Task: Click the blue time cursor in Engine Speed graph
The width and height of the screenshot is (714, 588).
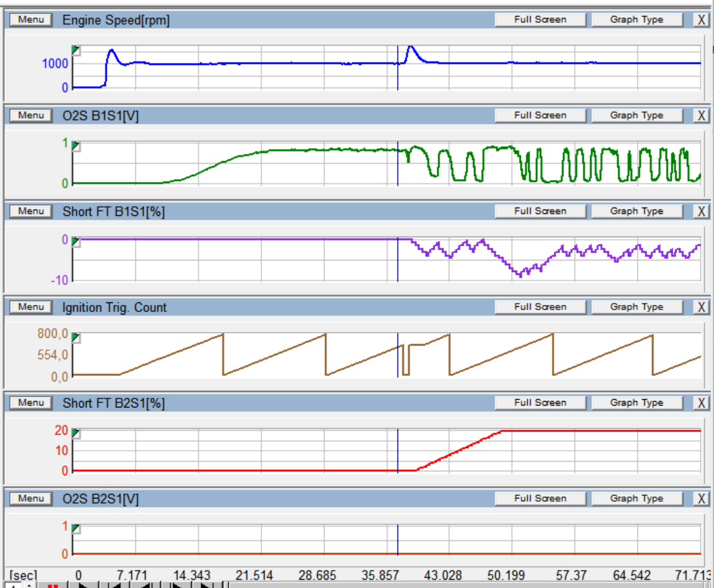Action: coord(397,77)
